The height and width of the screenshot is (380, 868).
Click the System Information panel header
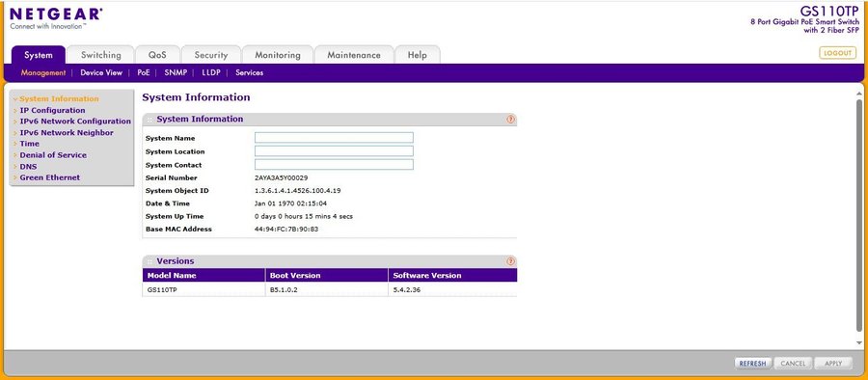click(x=330, y=119)
